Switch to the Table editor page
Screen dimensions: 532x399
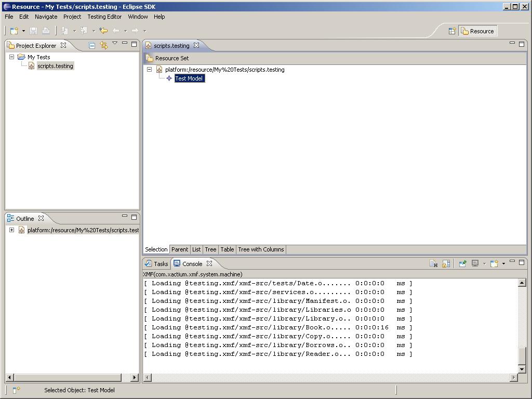pyautogui.click(x=227, y=249)
